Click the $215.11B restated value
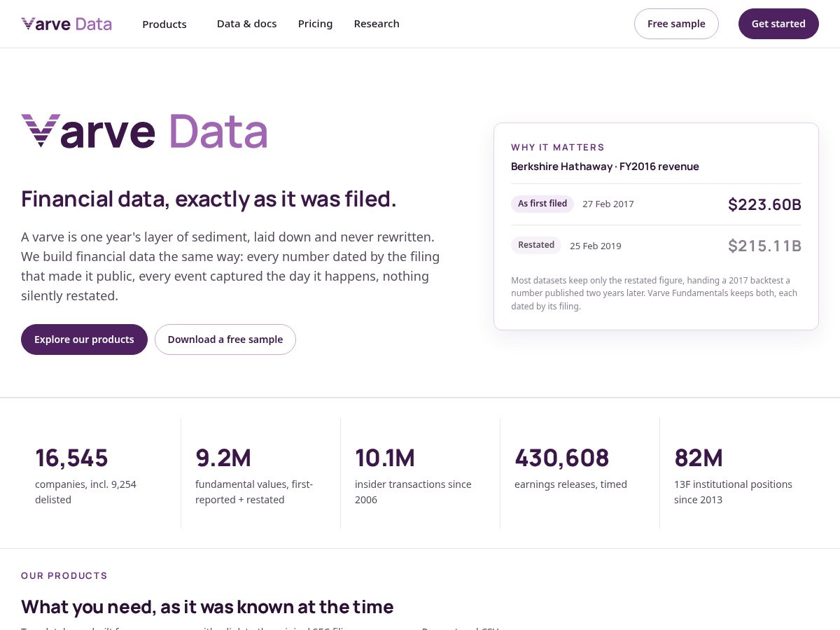The width and height of the screenshot is (840, 630). (764, 246)
